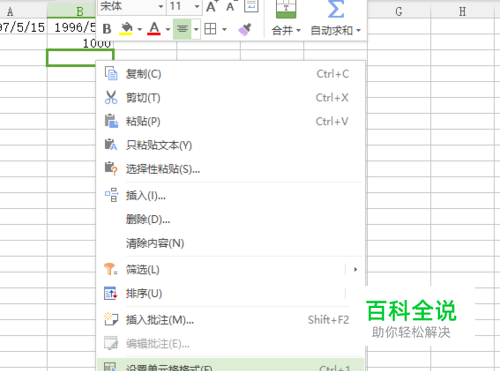Apply the yellow fill color bucket

pyautogui.click(x=126, y=29)
